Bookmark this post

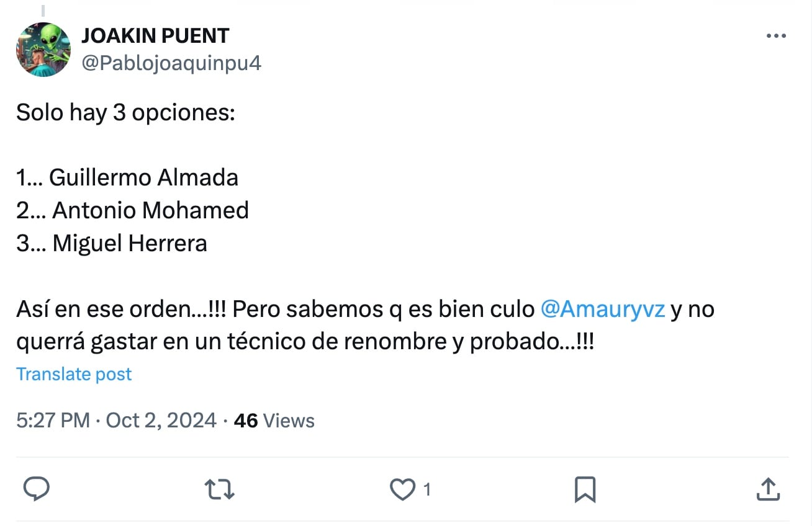(x=585, y=489)
